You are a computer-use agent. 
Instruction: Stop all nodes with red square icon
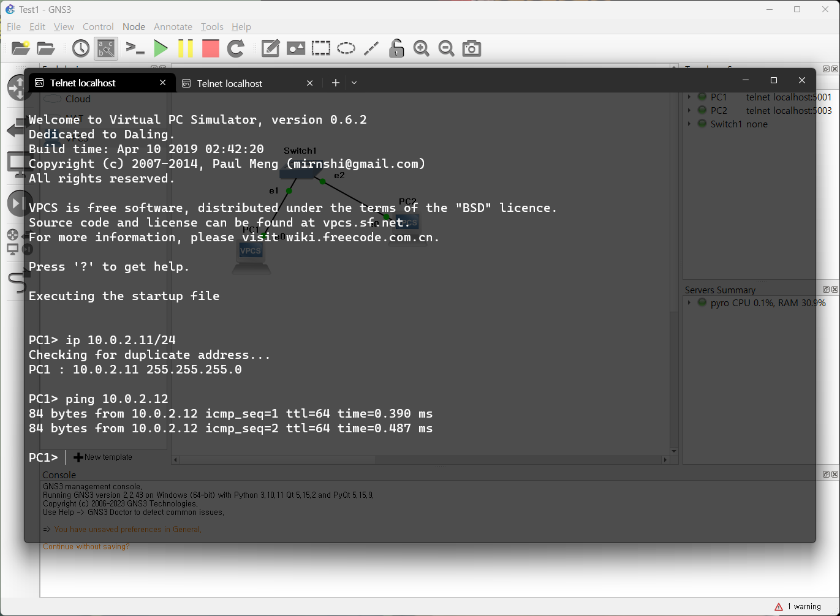pyautogui.click(x=211, y=48)
